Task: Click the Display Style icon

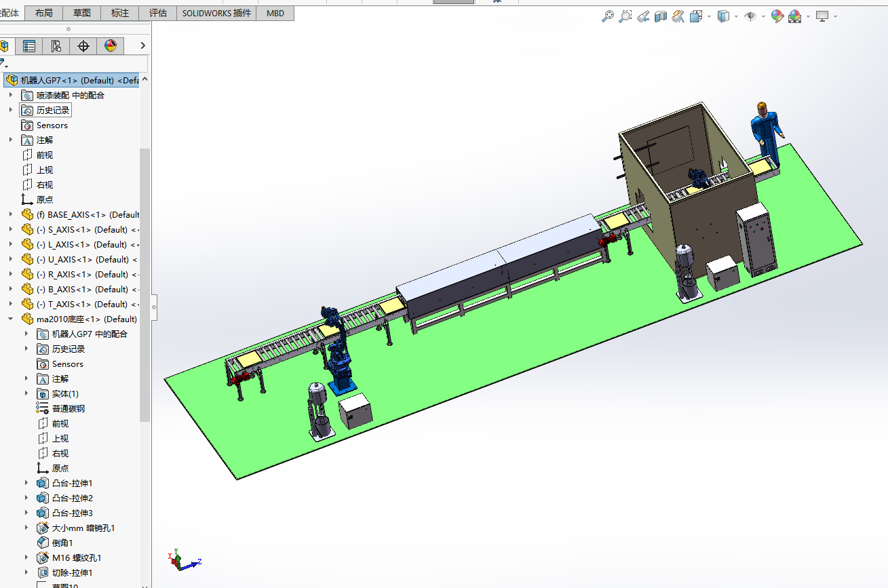Action: click(x=724, y=16)
